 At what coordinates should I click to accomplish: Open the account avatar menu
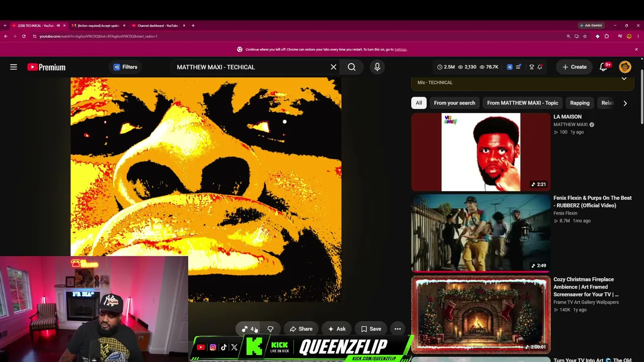tap(625, 67)
